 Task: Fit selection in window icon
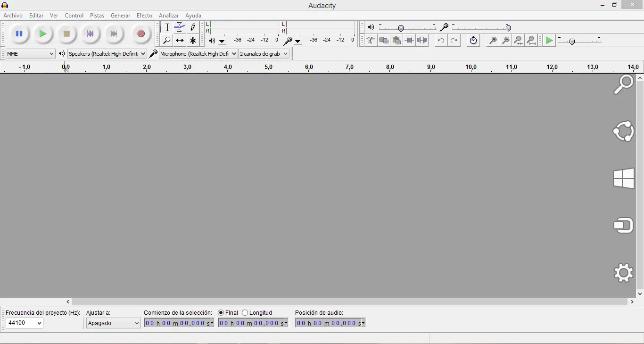point(518,41)
